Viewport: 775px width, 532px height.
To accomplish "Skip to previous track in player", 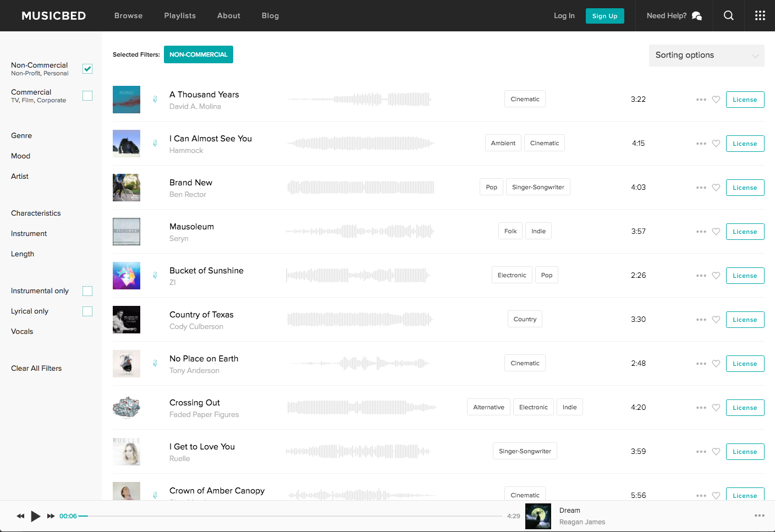I will pos(20,516).
